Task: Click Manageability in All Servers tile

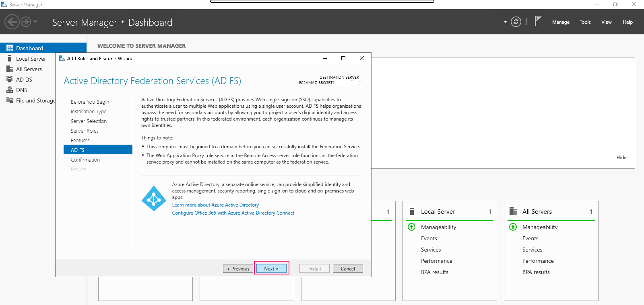Action: 540,227
